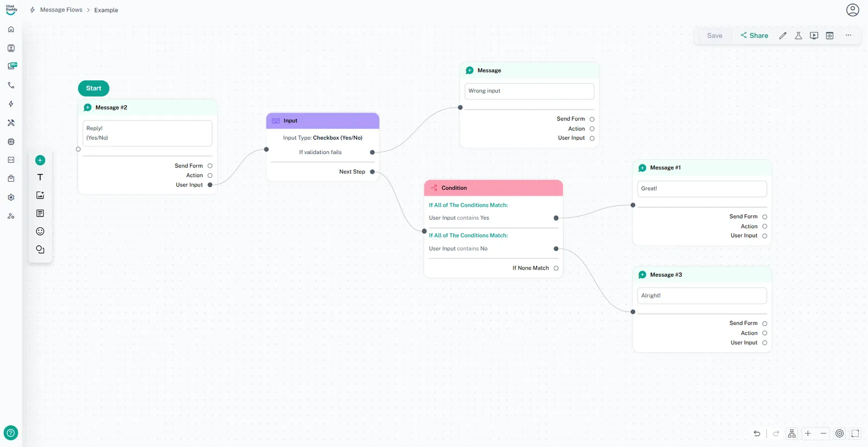Select the 'If None Match' connector circle

tap(556, 268)
